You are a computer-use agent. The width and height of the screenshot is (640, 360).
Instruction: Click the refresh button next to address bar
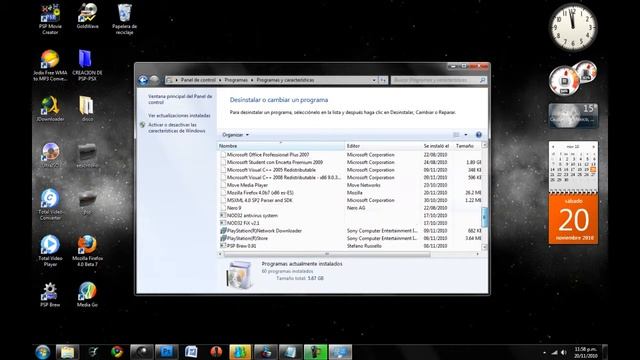coord(383,80)
